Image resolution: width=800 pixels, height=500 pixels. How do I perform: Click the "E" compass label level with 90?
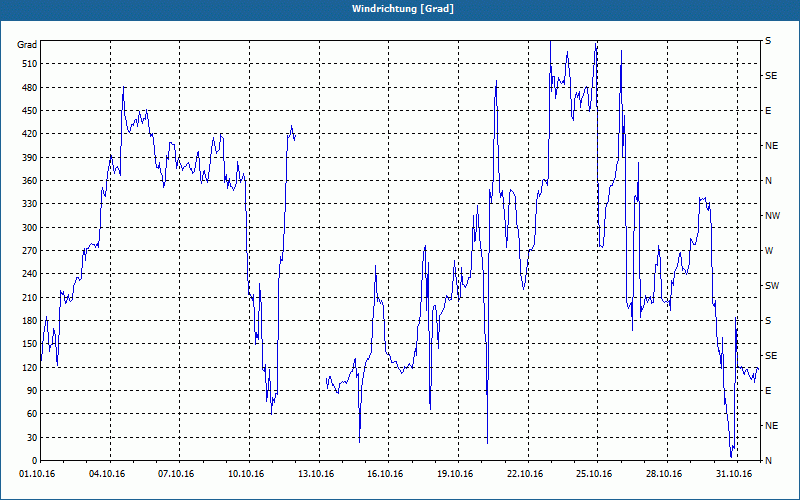[x=768, y=391]
